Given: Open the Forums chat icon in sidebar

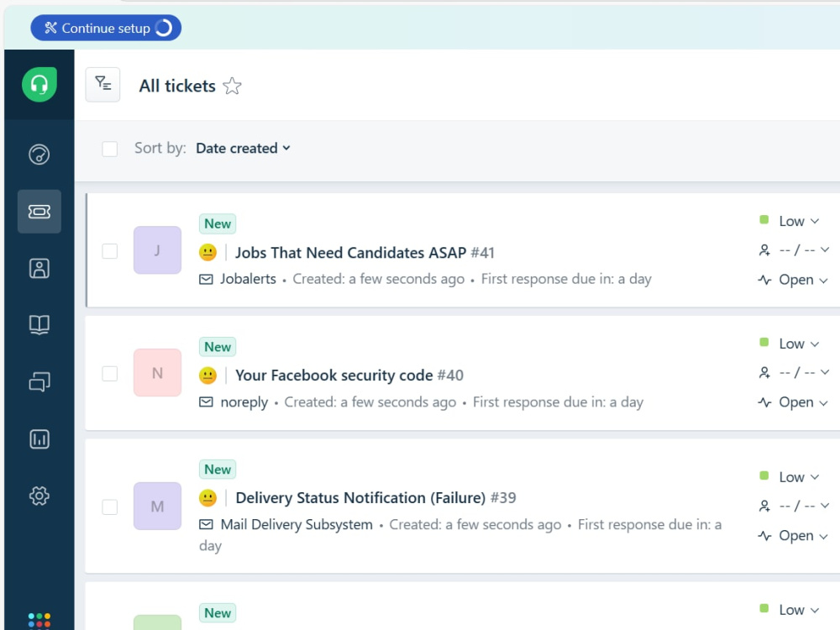Looking at the screenshot, I should (x=39, y=382).
